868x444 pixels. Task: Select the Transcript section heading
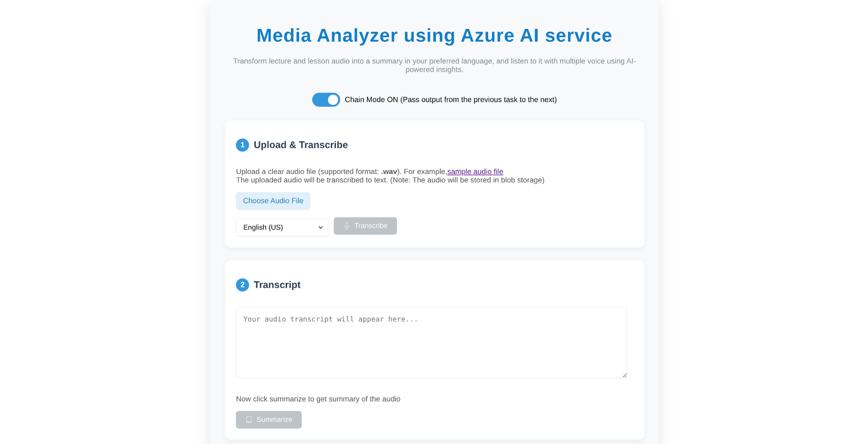pyautogui.click(x=277, y=285)
